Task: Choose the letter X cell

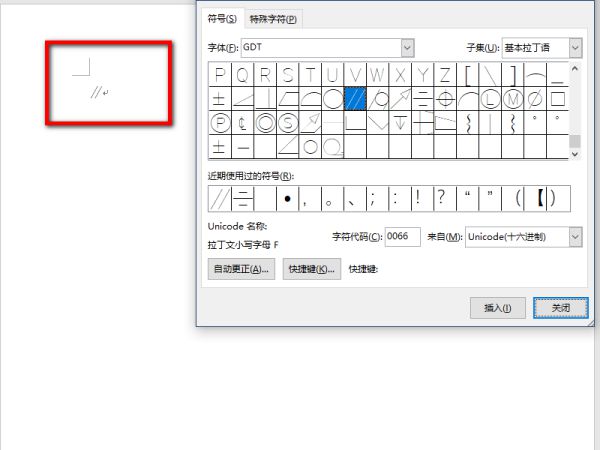Action: [400, 75]
